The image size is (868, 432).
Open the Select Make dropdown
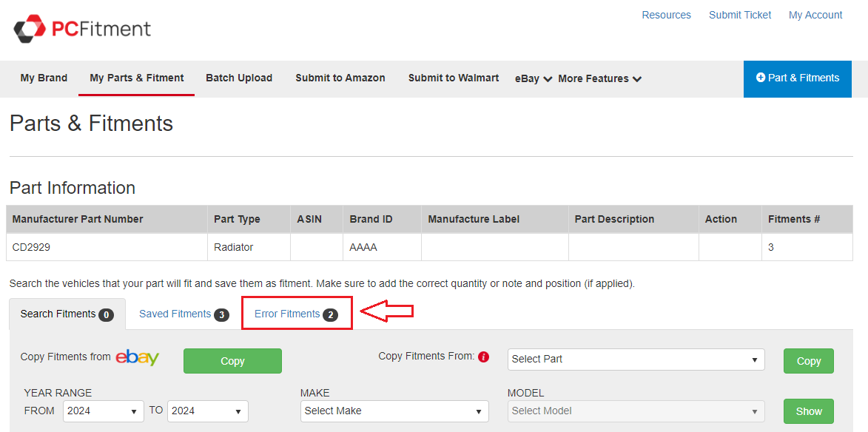(x=394, y=411)
